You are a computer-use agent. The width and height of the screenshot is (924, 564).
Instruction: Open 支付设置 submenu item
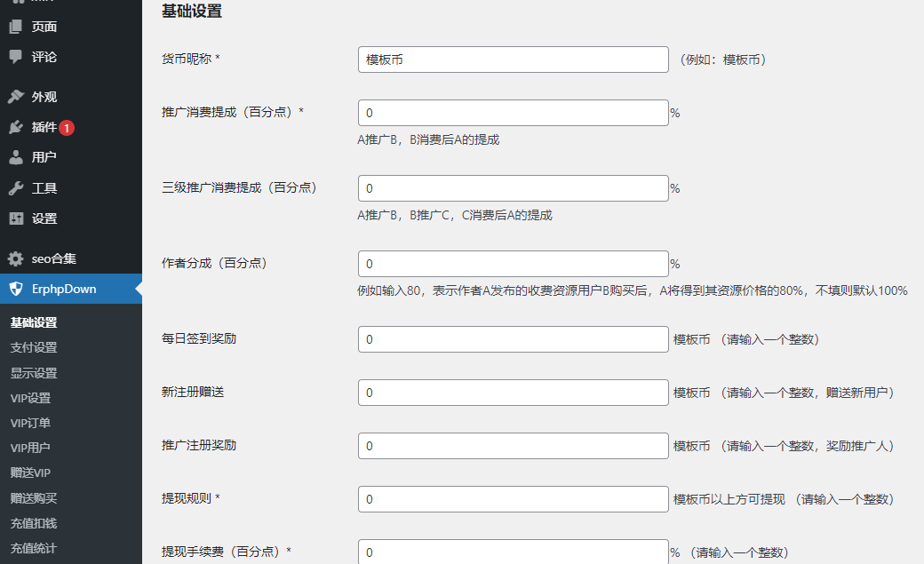34,347
